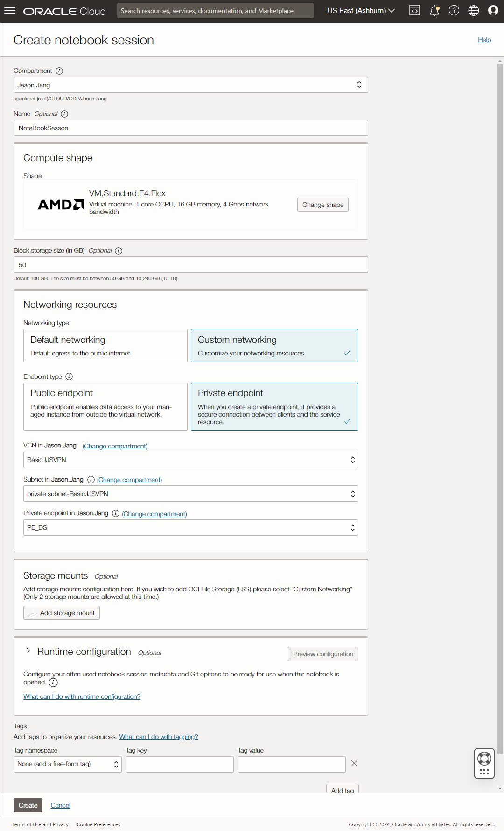
Task: Click the Name field info icon
Action: (x=64, y=114)
